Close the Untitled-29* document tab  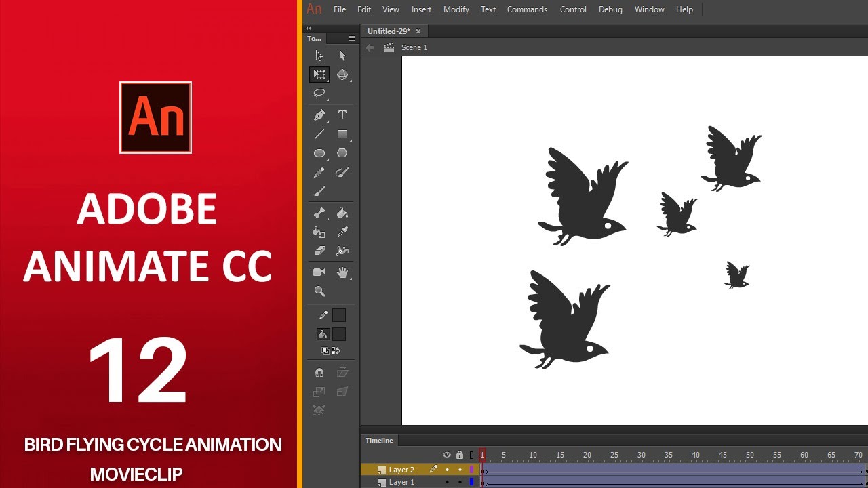coord(418,31)
